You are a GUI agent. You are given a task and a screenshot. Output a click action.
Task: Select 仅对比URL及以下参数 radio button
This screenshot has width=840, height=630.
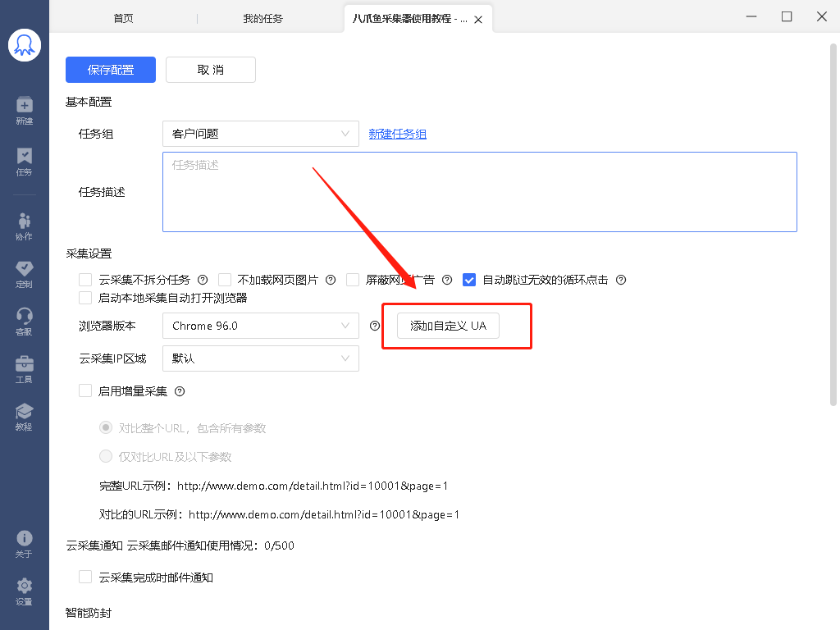click(106, 456)
